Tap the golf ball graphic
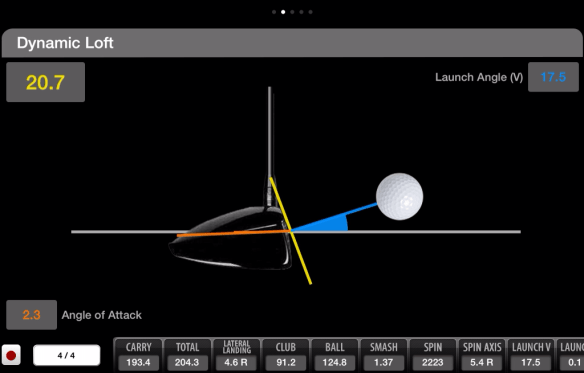 tap(399, 196)
